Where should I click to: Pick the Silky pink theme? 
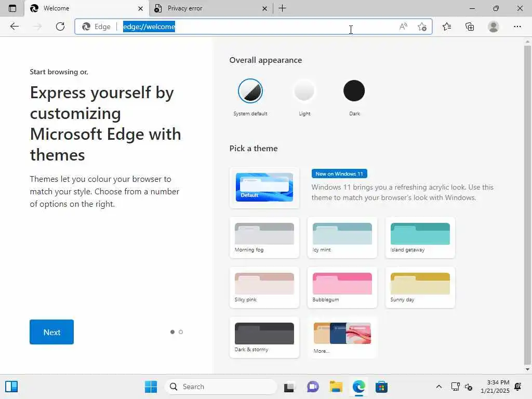264,287
